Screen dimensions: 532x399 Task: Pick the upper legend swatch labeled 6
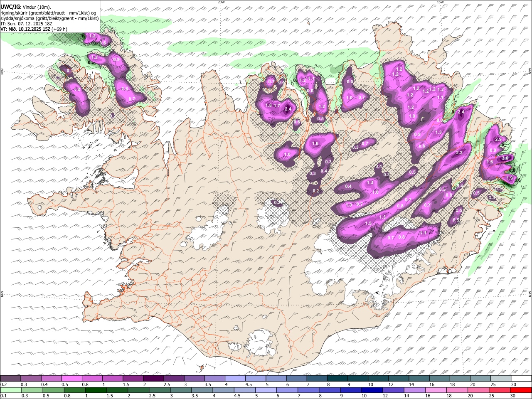coord(297,378)
